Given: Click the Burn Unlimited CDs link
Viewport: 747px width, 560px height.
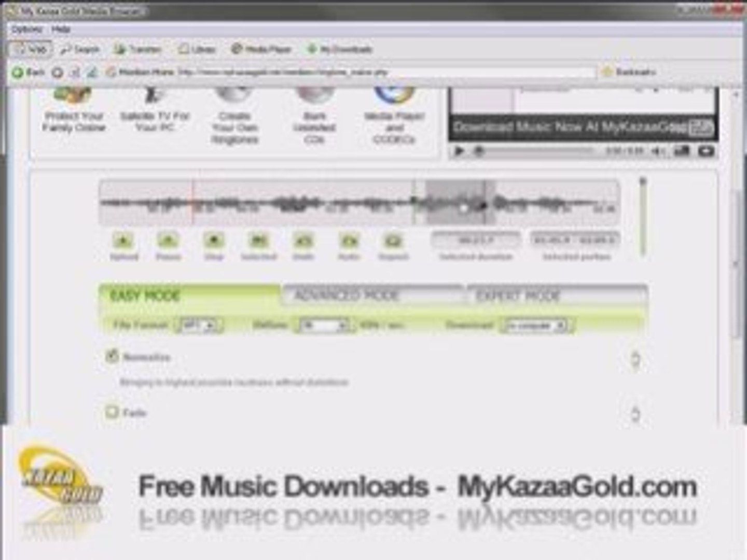Looking at the screenshot, I should (x=314, y=128).
